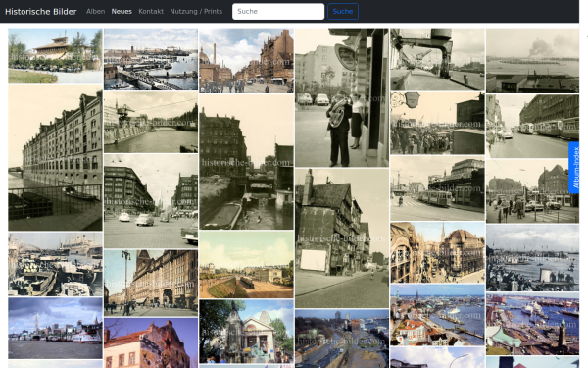Viewport: 588px width, 368px height.
Task: Open tall sepia warehouse by canal photo
Action: [x=55, y=158]
